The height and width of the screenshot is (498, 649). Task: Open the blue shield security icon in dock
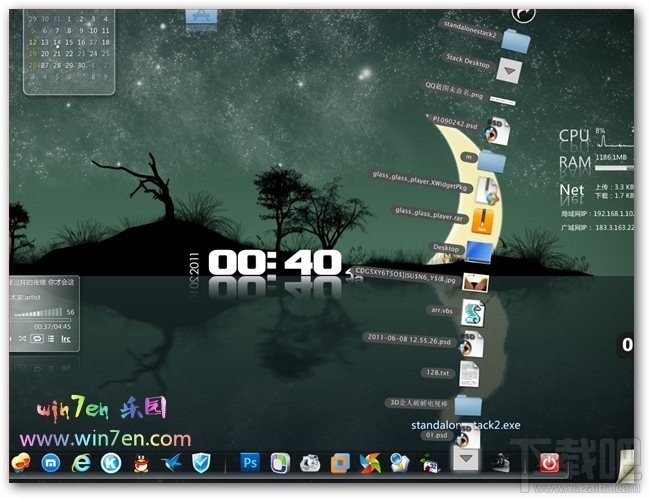(201, 463)
